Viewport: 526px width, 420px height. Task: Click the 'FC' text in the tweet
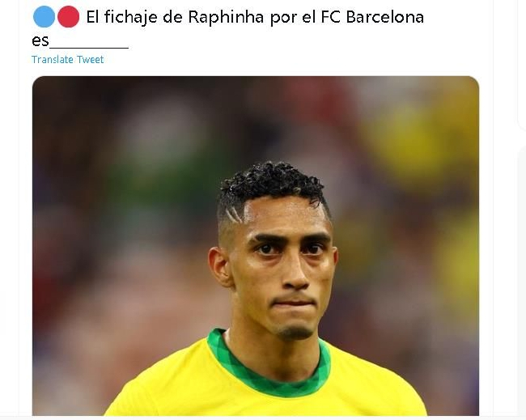click(331, 17)
